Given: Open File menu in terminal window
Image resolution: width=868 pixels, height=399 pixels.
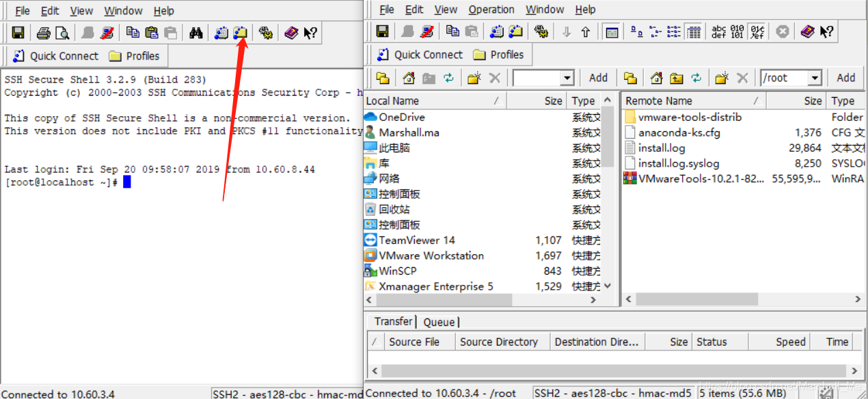Looking at the screenshot, I should [23, 11].
